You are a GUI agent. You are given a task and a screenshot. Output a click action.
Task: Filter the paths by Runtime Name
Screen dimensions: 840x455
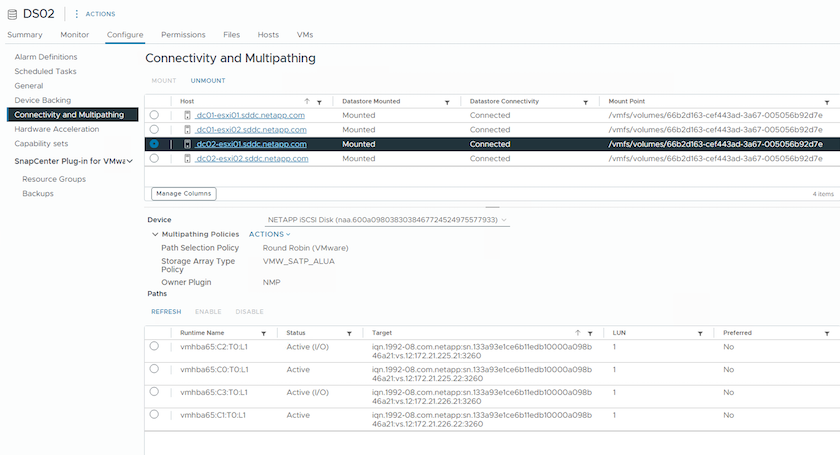(263, 333)
